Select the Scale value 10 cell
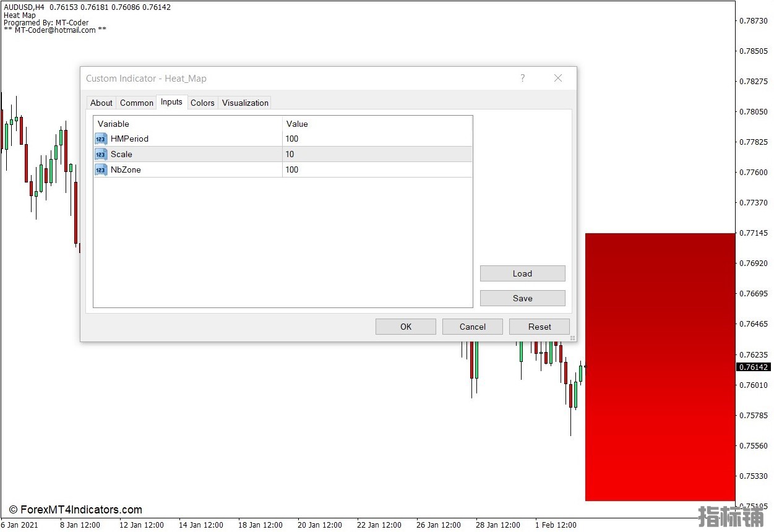 (377, 154)
